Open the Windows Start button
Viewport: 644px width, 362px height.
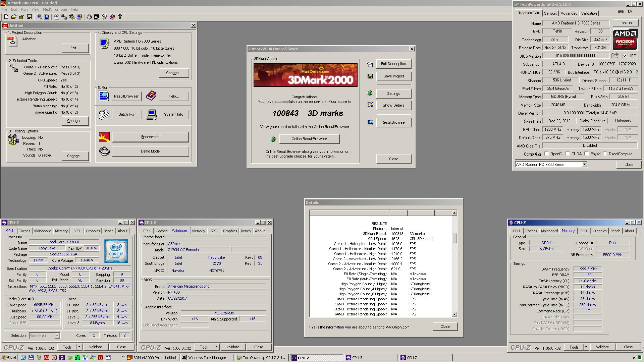pyautogui.click(x=9, y=358)
